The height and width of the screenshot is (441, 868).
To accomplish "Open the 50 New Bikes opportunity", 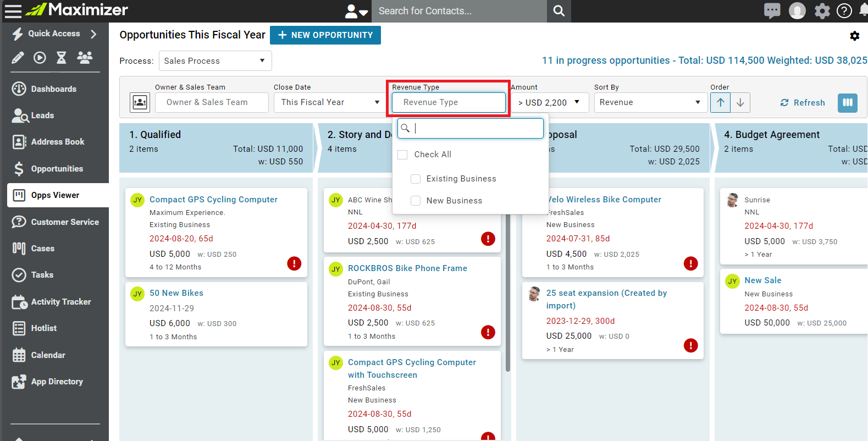I will coord(176,293).
